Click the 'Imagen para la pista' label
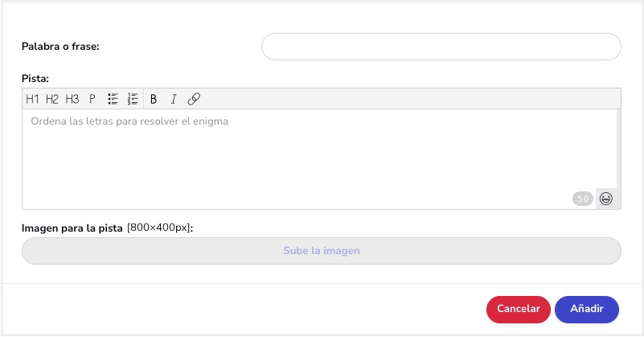 (x=72, y=228)
